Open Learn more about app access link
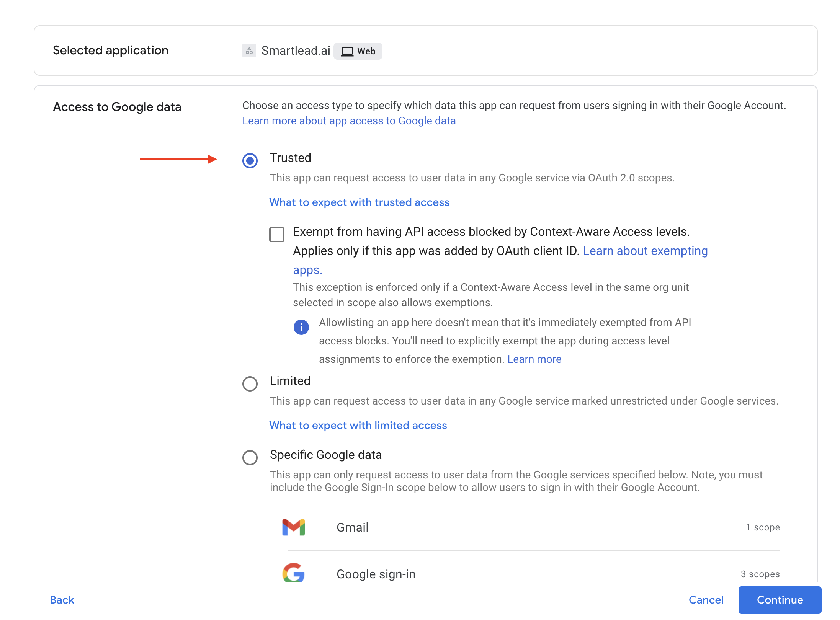The image size is (840, 620). coord(349,121)
